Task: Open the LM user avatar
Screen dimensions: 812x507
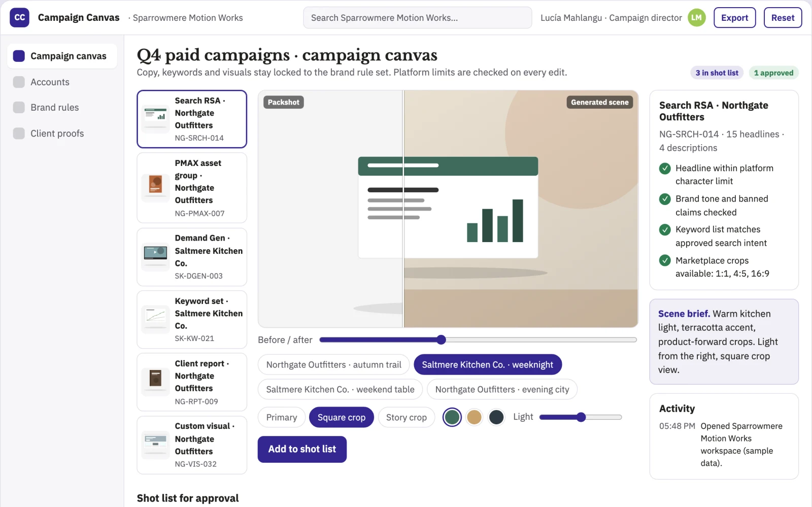Action: (x=697, y=18)
